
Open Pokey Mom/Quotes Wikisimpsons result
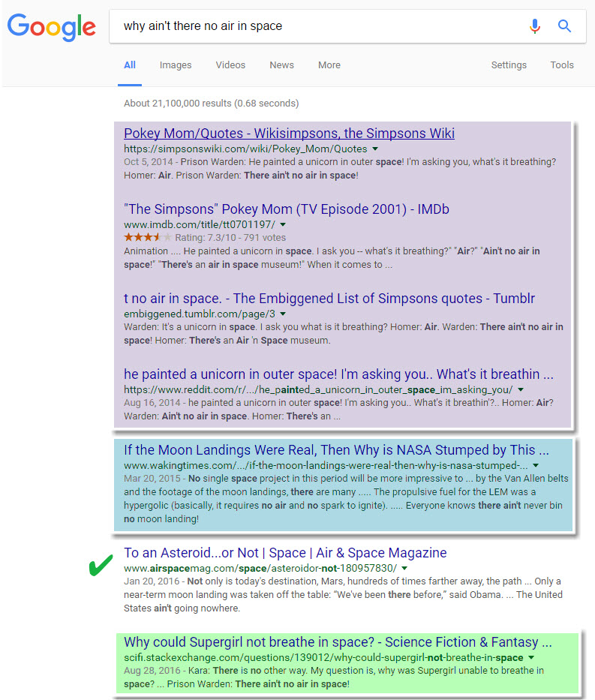click(x=289, y=133)
